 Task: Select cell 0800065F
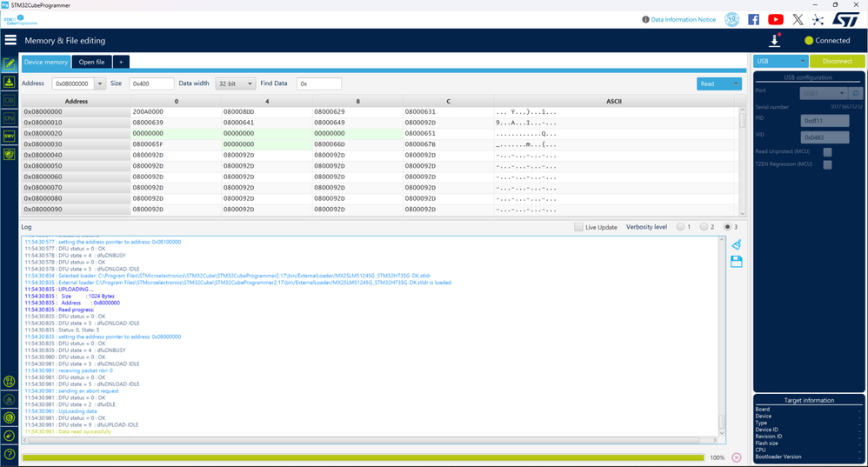point(176,144)
